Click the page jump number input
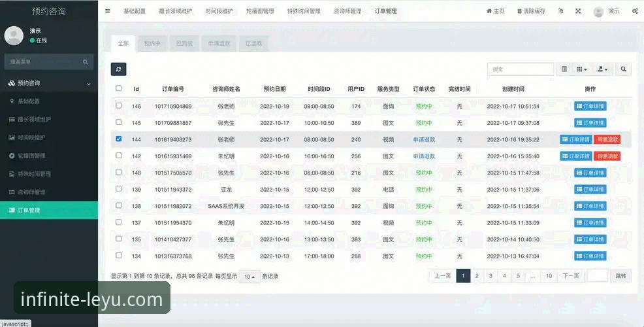644x327 pixels. 598,276
